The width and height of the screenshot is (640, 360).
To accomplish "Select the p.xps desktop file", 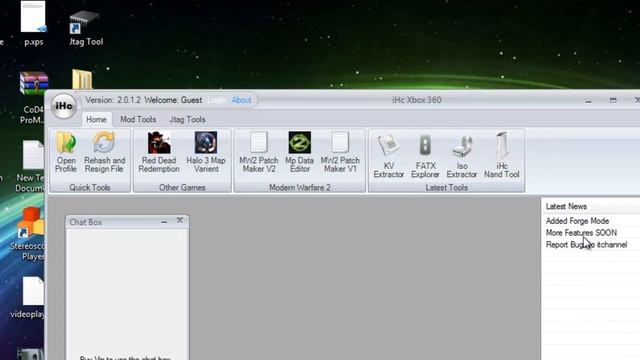I will pyautogui.click(x=33, y=23).
